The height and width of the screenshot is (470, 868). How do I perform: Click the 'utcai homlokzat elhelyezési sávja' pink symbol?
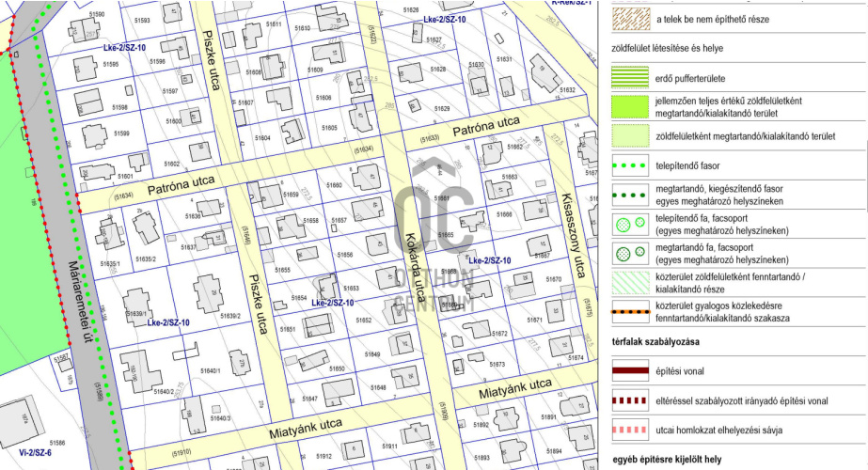click(626, 430)
